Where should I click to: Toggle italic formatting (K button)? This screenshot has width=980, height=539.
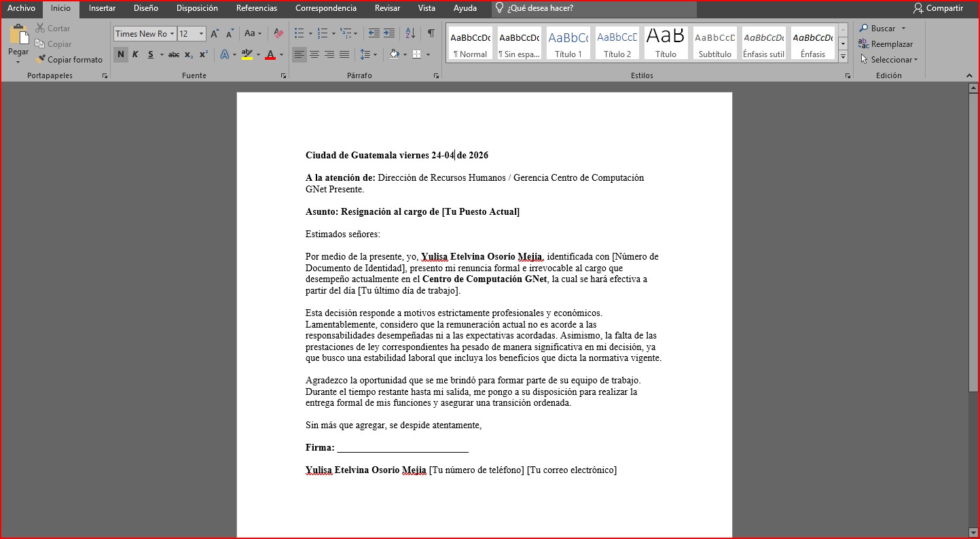pyautogui.click(x=135, y=54)
